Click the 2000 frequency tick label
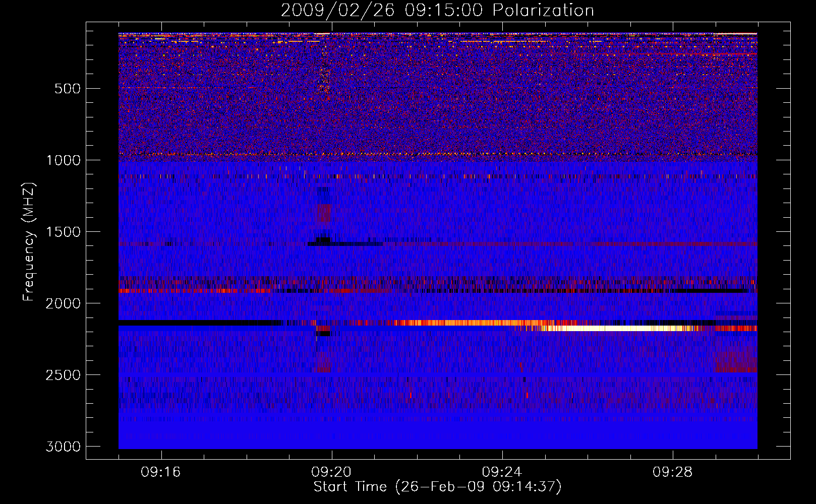The height and width of the screenshot is (504, 816). click(x=63, y=303)
